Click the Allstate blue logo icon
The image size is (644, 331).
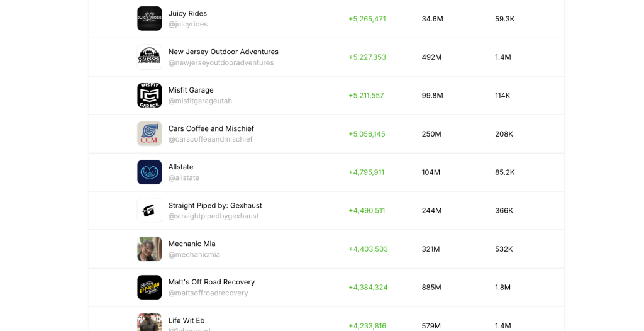point(149,172)
